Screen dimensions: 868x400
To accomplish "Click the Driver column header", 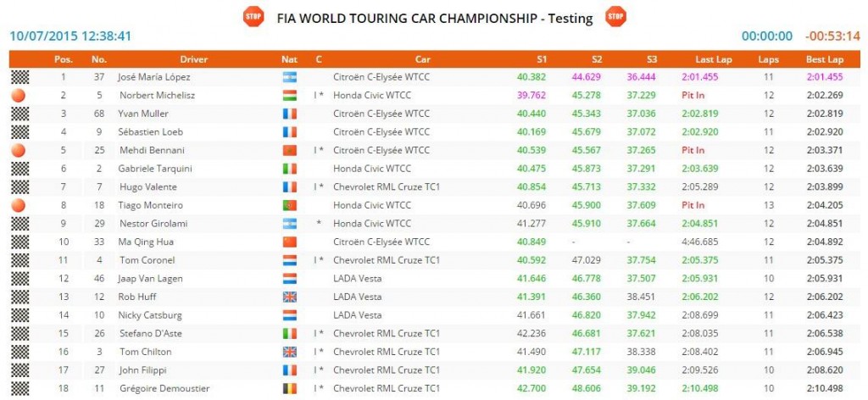I will point(193,59).
